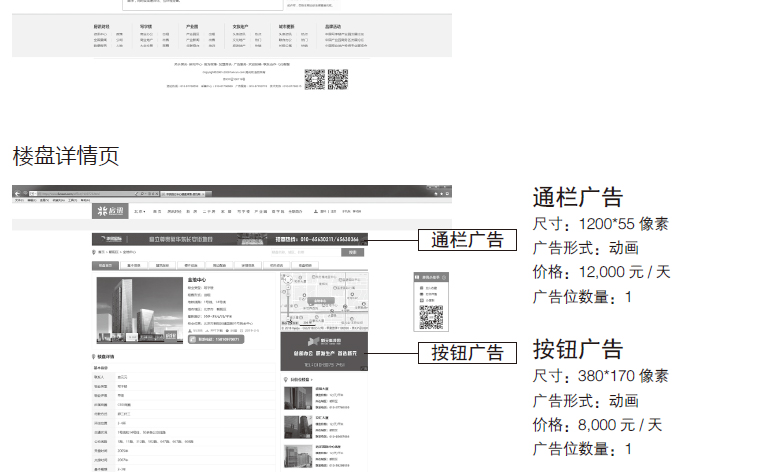Open the first recommended building thumbnail in sidebar
The height and width of the screenshot is (472, 759).
(298, 398)
